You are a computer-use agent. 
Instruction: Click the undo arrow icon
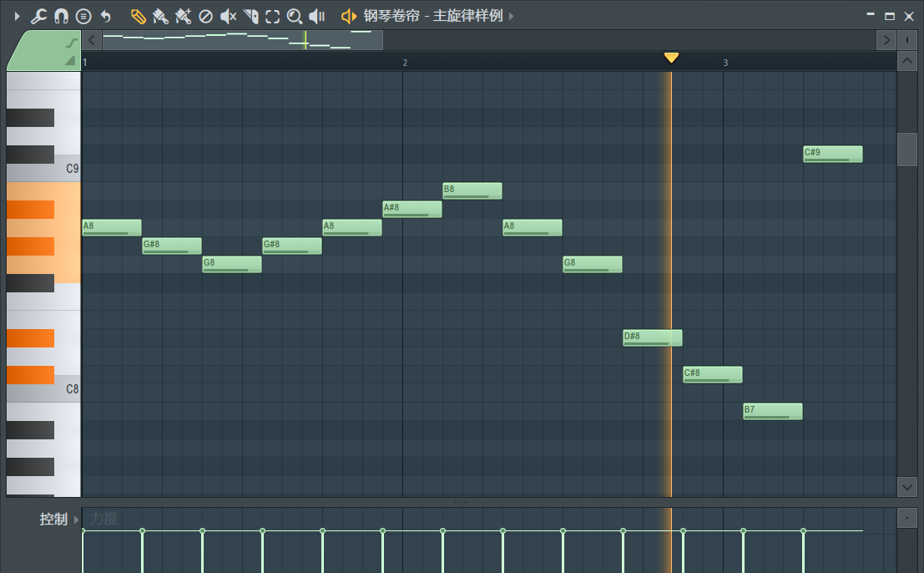[x=105, y=17]
